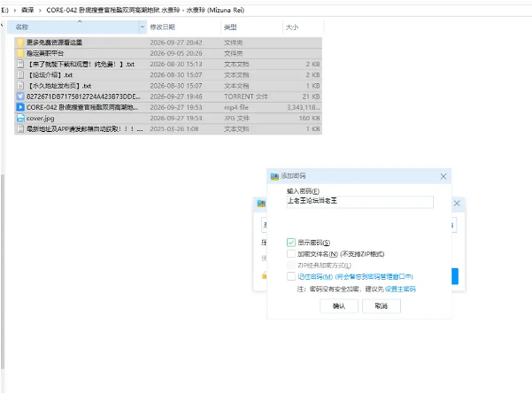Click the cover.jpg image file icon
532x394 pixels.
coord(21,118)
